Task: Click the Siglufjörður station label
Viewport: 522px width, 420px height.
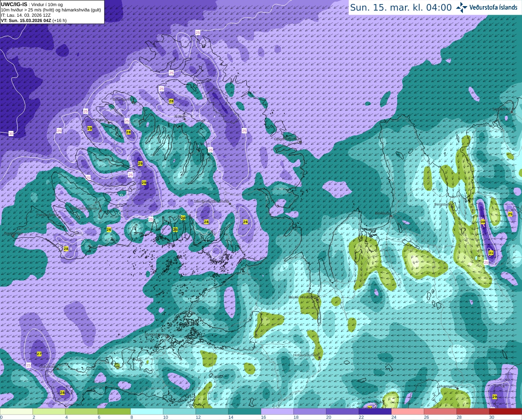Action: coord(502,109)
